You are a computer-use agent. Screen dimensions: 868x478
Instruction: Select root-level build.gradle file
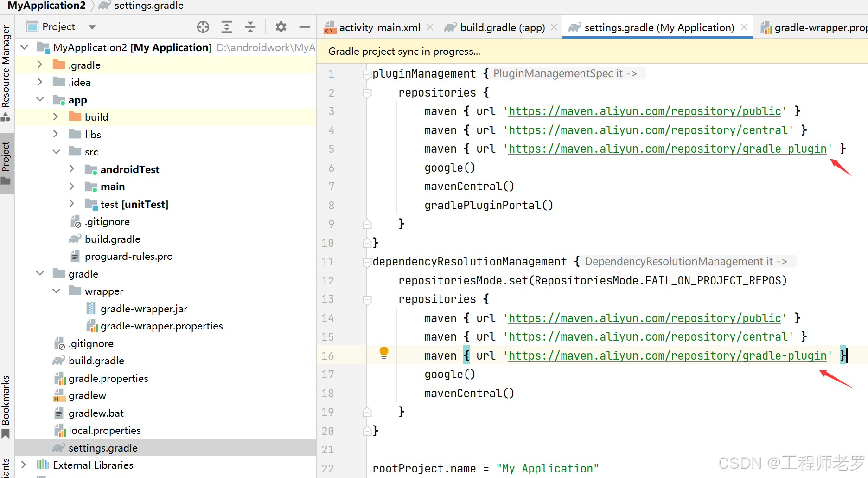click(96, 361)
